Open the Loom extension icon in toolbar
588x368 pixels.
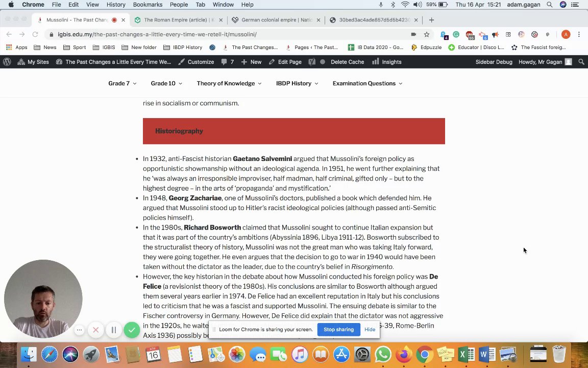click(534, 34)
